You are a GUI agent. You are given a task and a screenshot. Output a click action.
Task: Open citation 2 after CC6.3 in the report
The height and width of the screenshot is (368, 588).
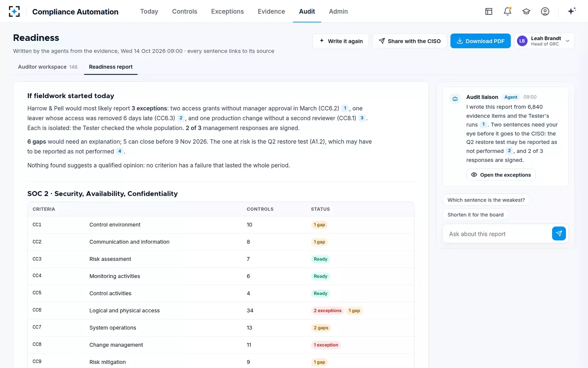[x=181, y=118]
